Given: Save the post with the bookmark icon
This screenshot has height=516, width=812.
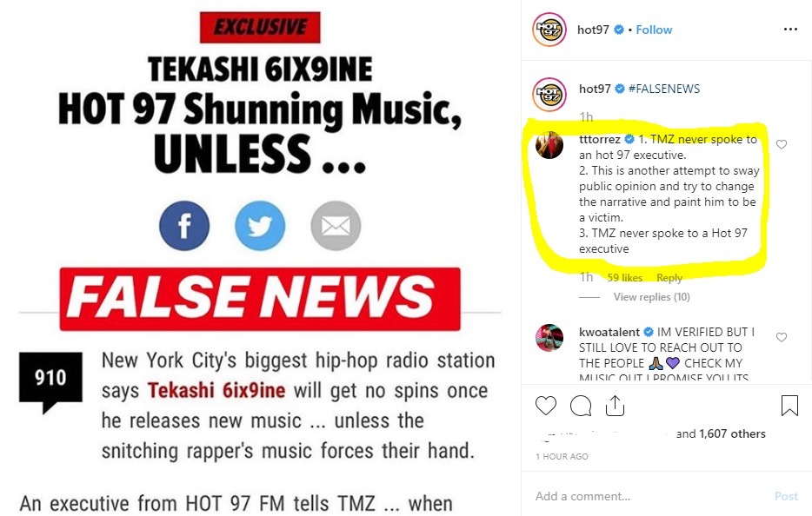Looking at the screenshot, I should [x=789, y=406].
